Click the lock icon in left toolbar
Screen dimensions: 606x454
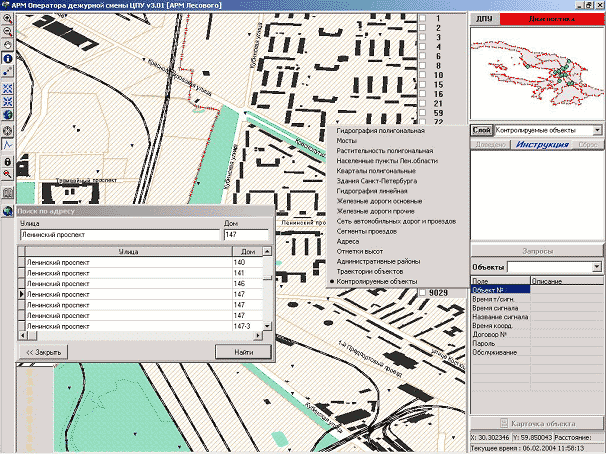click(x=8, y=161)
